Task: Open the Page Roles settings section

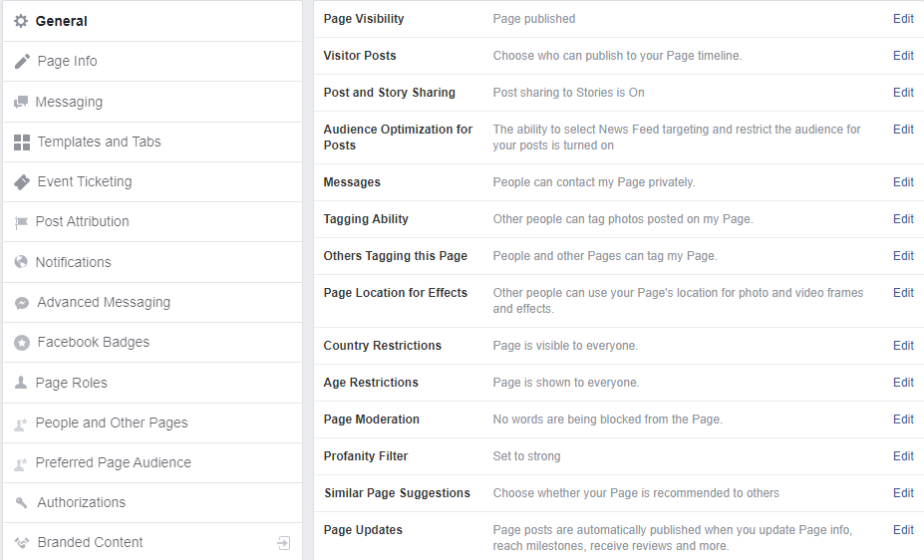Action: [72, 383]
